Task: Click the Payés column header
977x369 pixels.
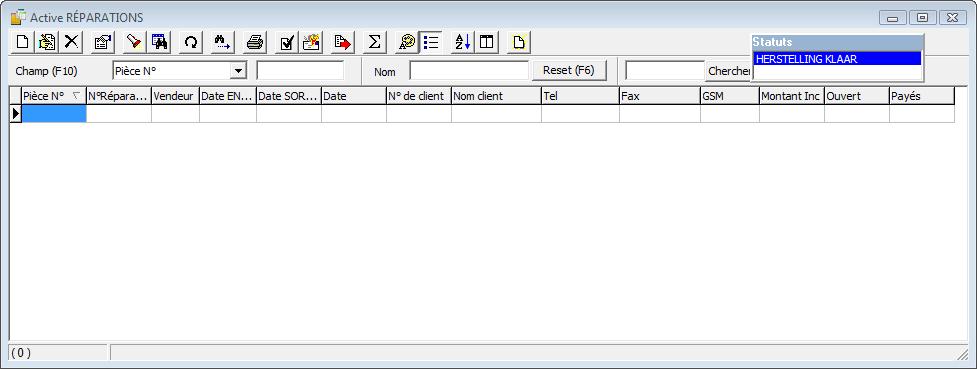Action: [922, 96]
